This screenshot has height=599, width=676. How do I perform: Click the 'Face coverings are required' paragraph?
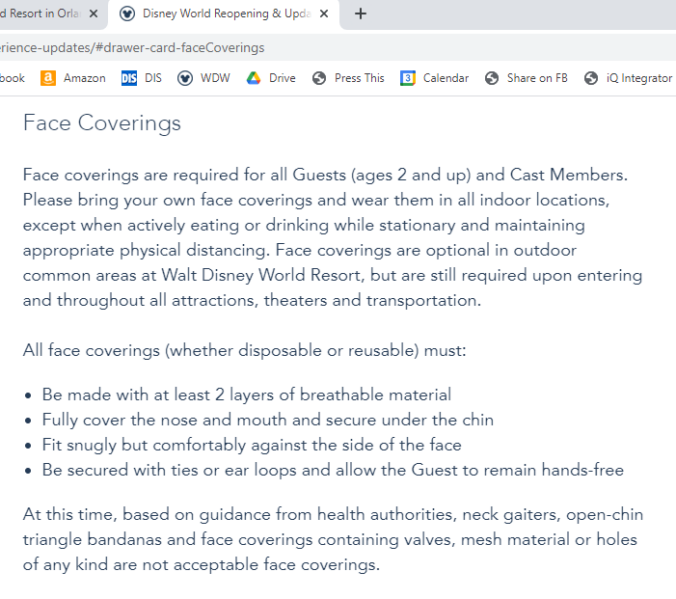point(333,238)
